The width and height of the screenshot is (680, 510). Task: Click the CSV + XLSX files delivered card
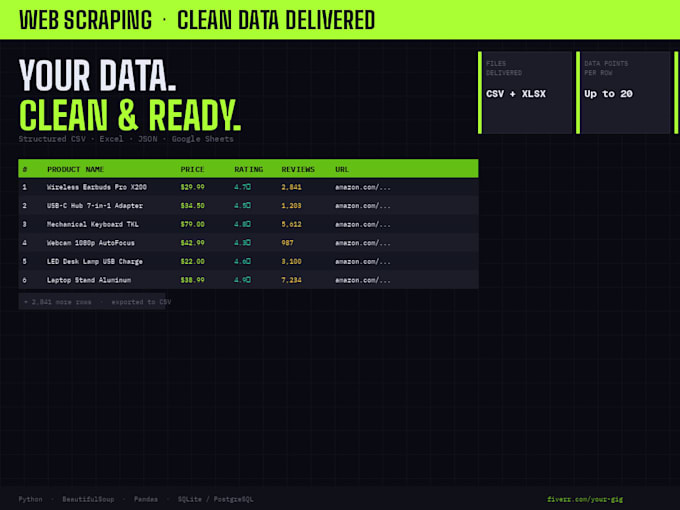coord(525,92)
